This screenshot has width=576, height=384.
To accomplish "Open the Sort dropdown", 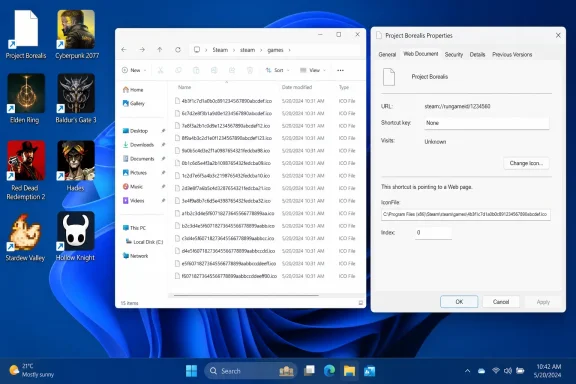I will [x=277, y=70].
